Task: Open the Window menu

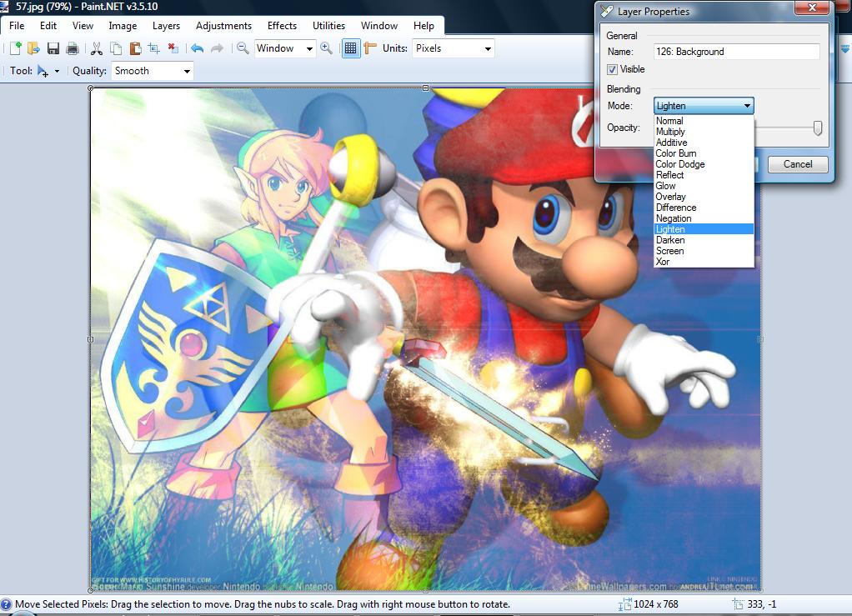Action: pos(379,26)
